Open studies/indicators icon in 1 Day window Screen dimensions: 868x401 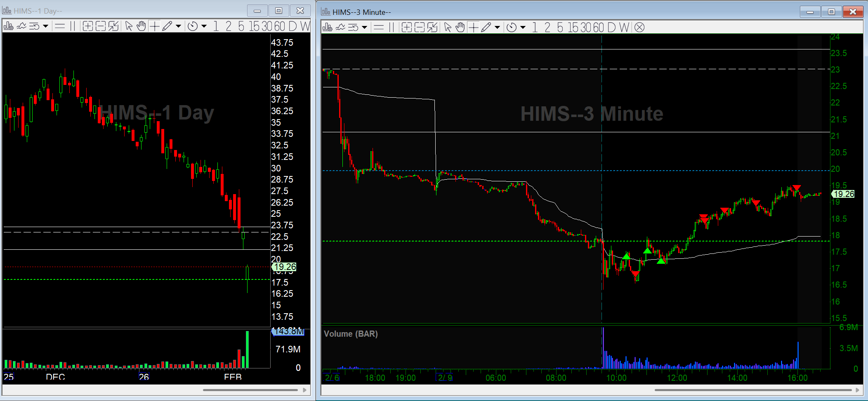[x=21, y=26]
